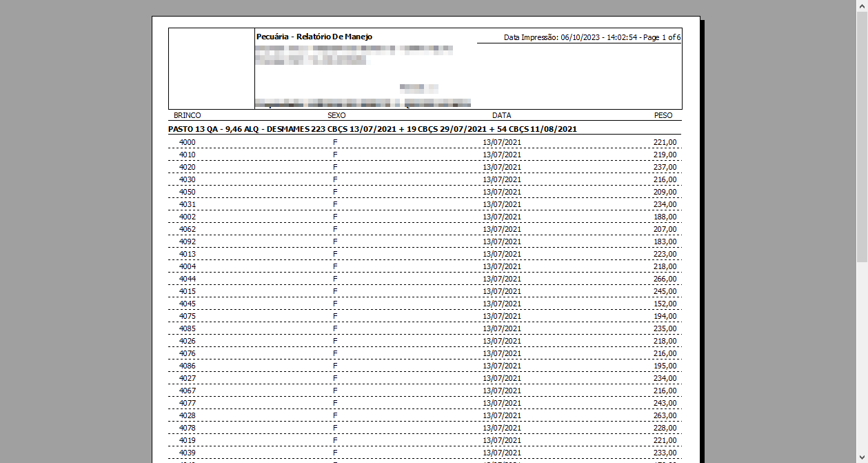The image size is (868, 463).
Task: Select brinco 4076
Action: (188, 353)
